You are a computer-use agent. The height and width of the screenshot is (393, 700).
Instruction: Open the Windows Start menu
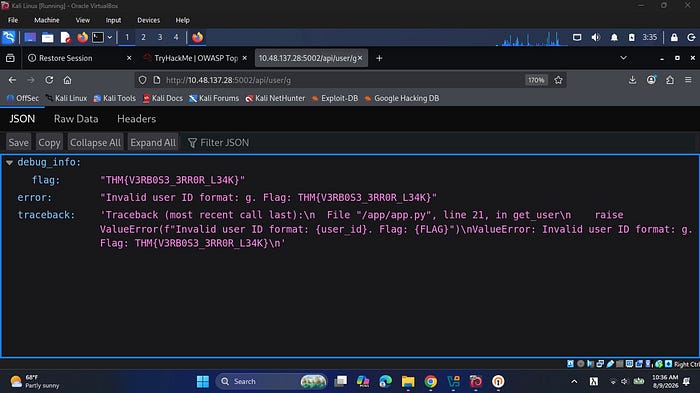point(203,381)
